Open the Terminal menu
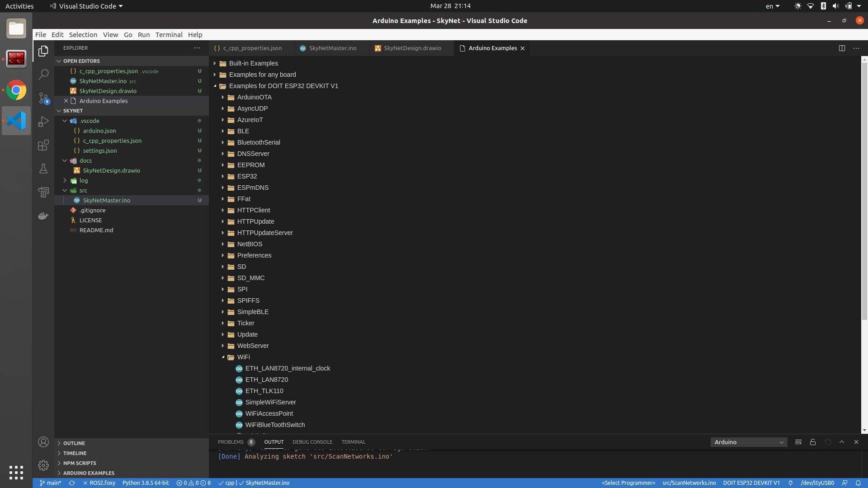The width and height of the screenshot is (868, 488). click(x=169, y=35)
